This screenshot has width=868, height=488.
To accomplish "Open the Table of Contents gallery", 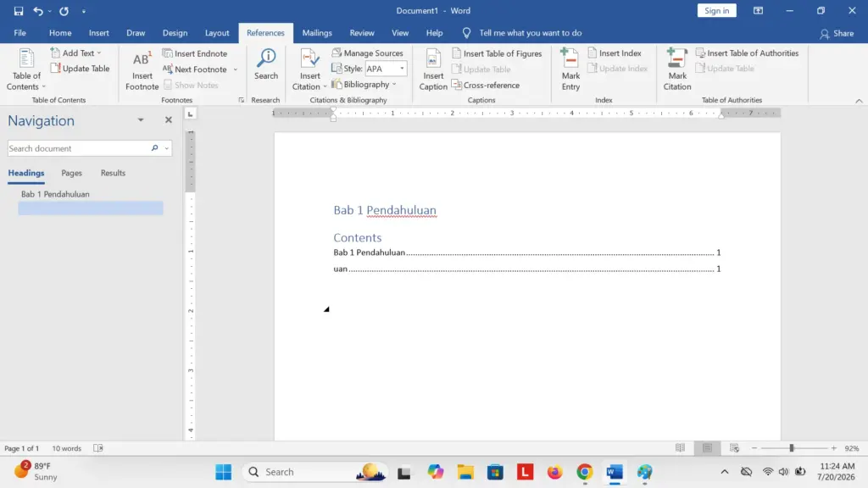I will click(x=26, y=69).
